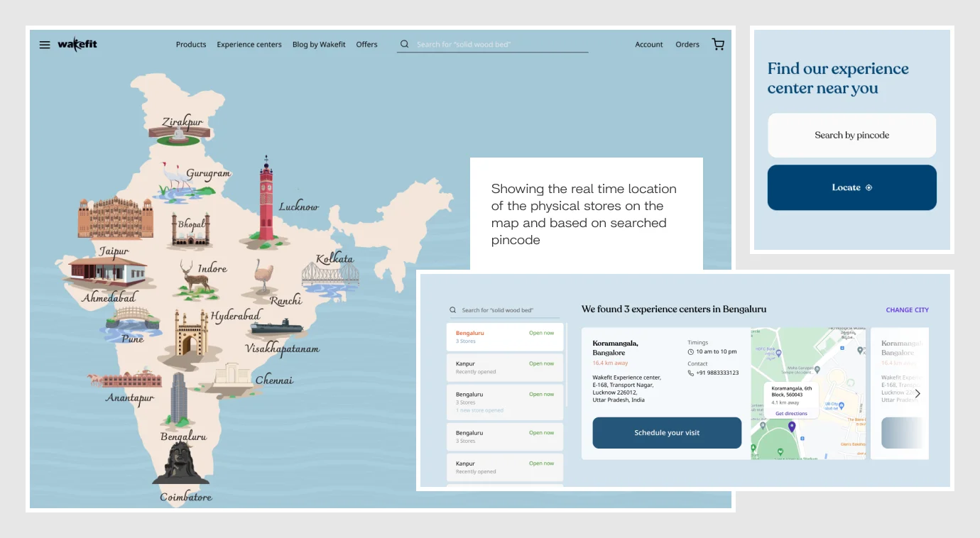
Task: Select the Anantapur palace illustration
Action: coord(125,378)
